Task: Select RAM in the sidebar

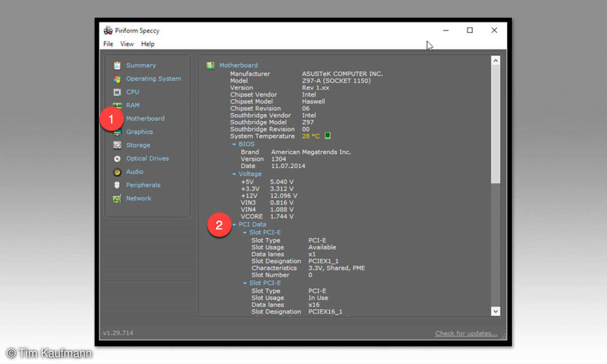Action: pyautogui.click(x=133, y=105)
